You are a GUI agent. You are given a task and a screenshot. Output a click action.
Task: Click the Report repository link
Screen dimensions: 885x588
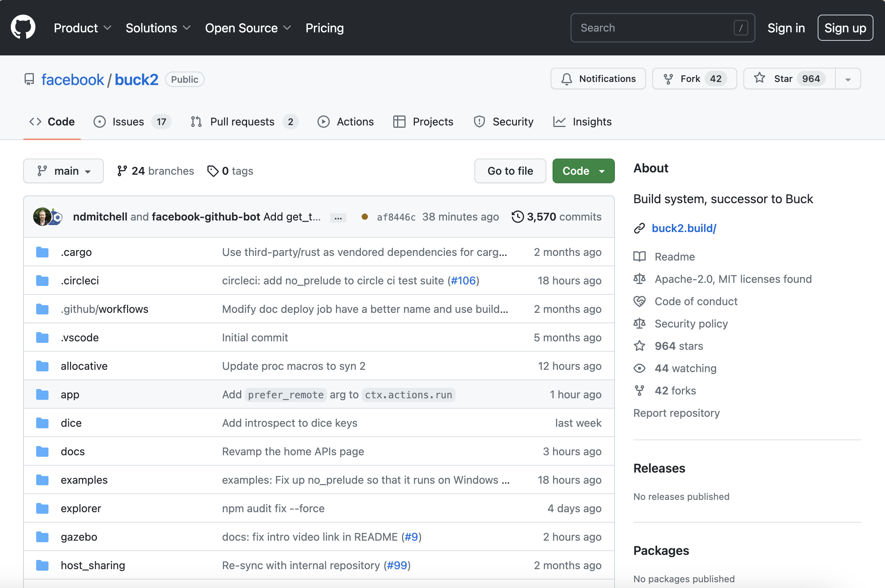(x=676, y=413)
